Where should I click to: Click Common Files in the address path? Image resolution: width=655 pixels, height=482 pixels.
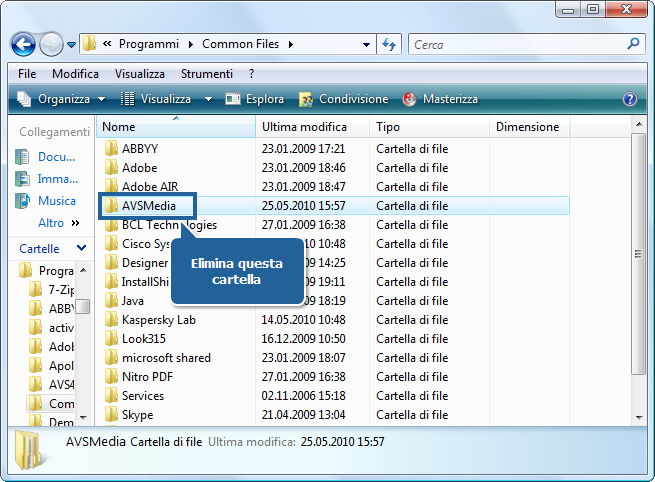[240, 44]
